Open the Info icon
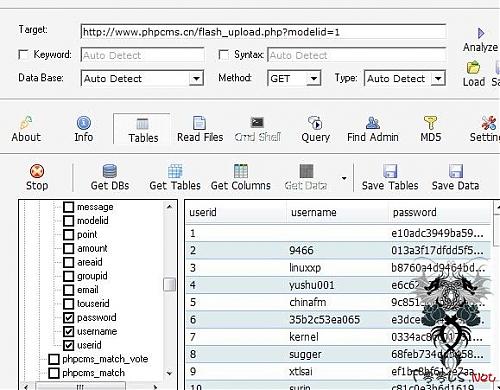Image resolution: width=500 pixels, height=390 pixels. point(84,123)
